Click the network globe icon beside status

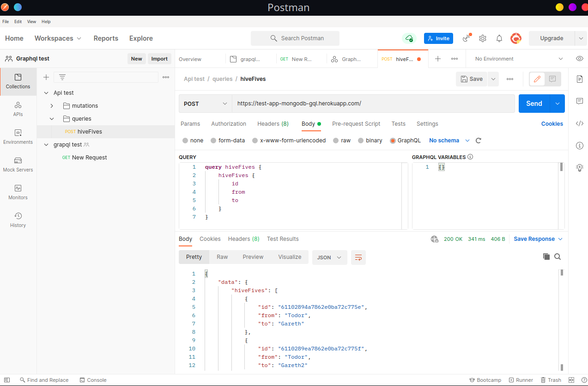tap(435, 239)
